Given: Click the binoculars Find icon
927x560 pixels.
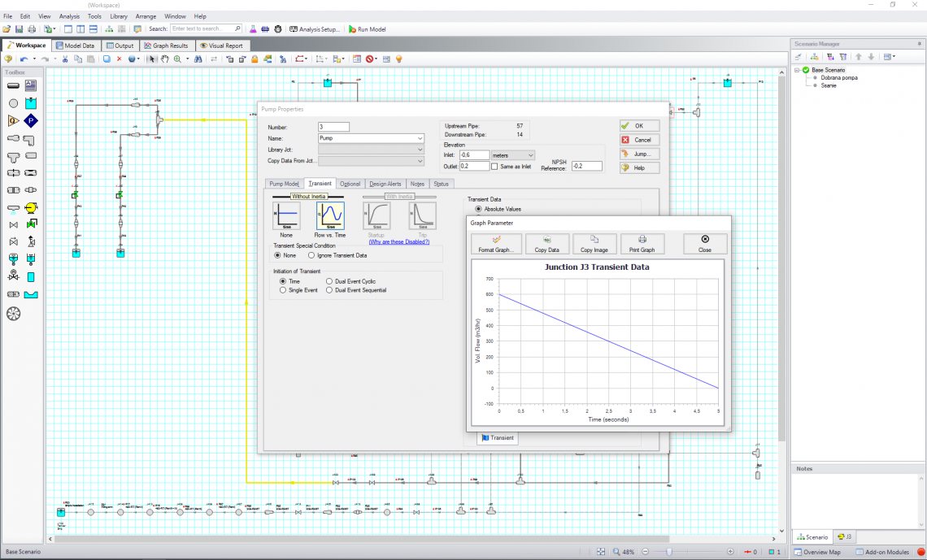Looking at the screenshot, I should tap(198, 59).
